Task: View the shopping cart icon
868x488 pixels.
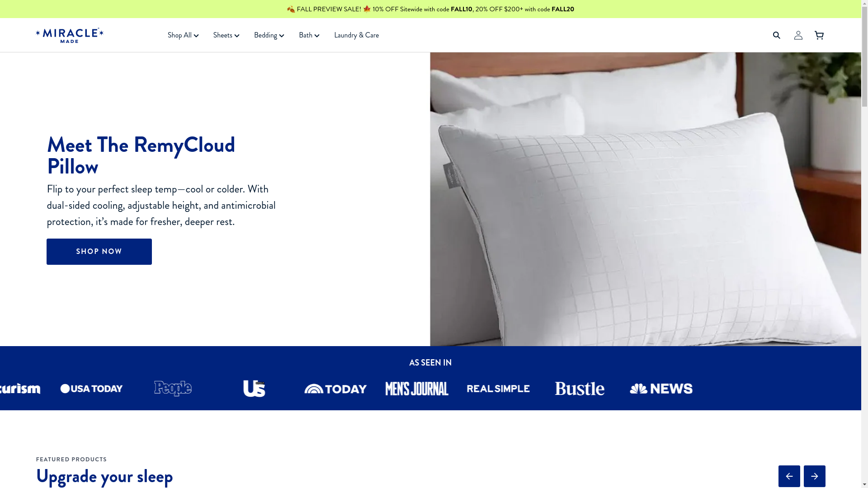Action: point(819,35)
